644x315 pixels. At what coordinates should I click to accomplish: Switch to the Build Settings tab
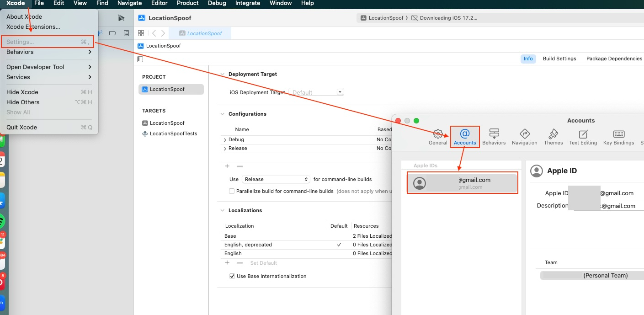click(559, 59)
